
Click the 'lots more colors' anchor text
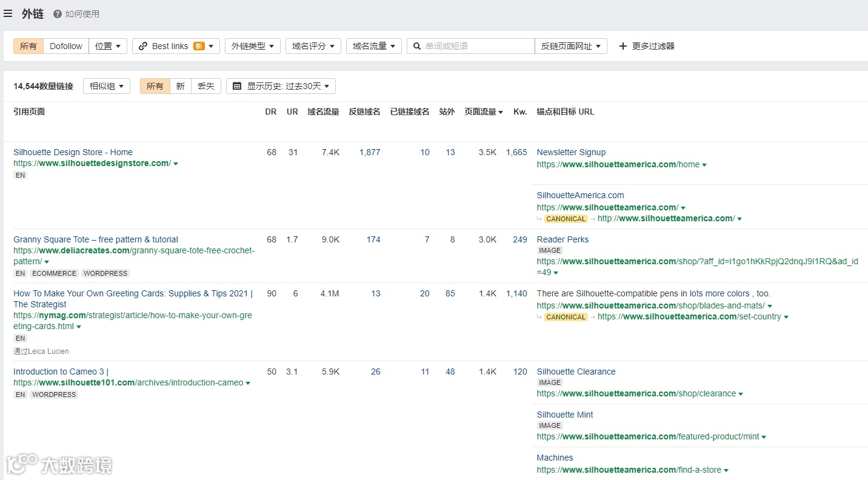tap(719, 293)
